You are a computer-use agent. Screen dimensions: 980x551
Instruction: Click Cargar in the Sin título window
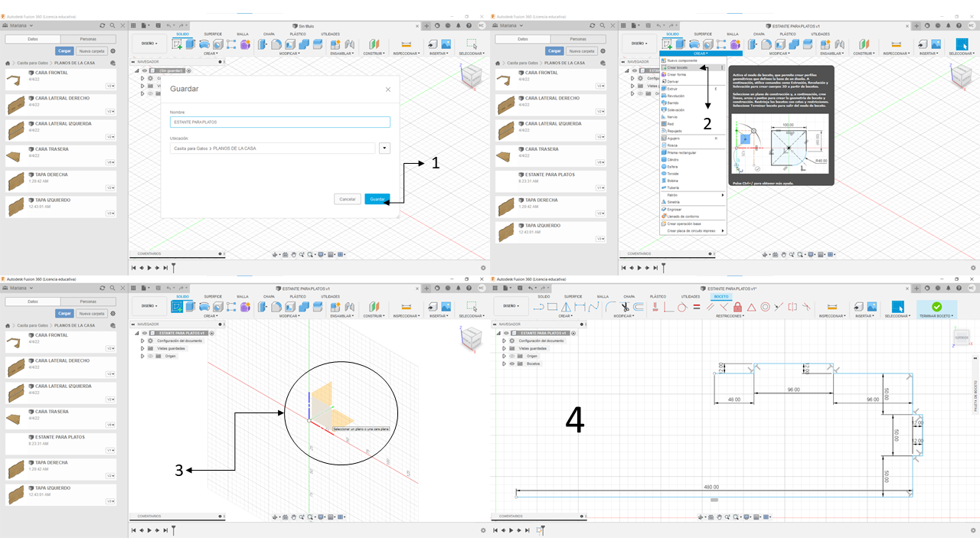[64, 51]
